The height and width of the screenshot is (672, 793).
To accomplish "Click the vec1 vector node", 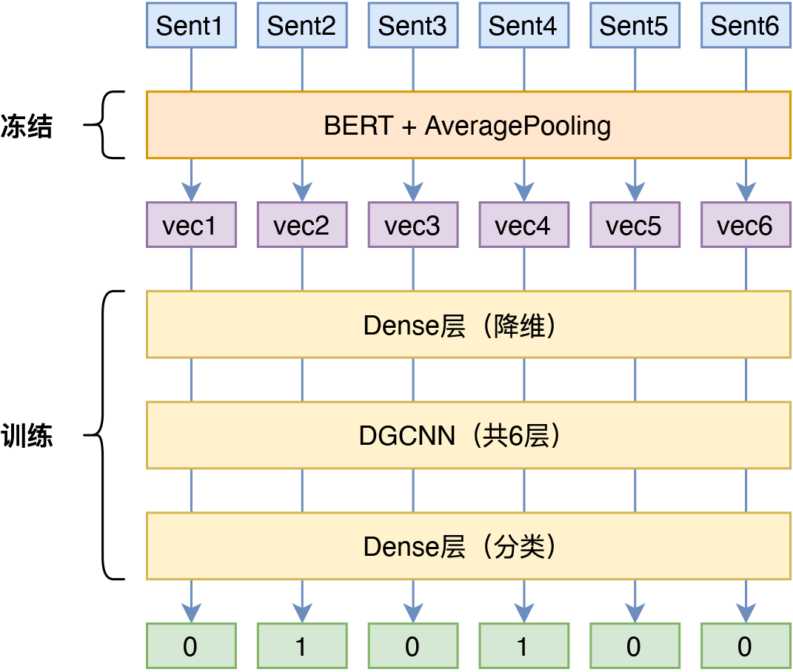I will [191, 224].
